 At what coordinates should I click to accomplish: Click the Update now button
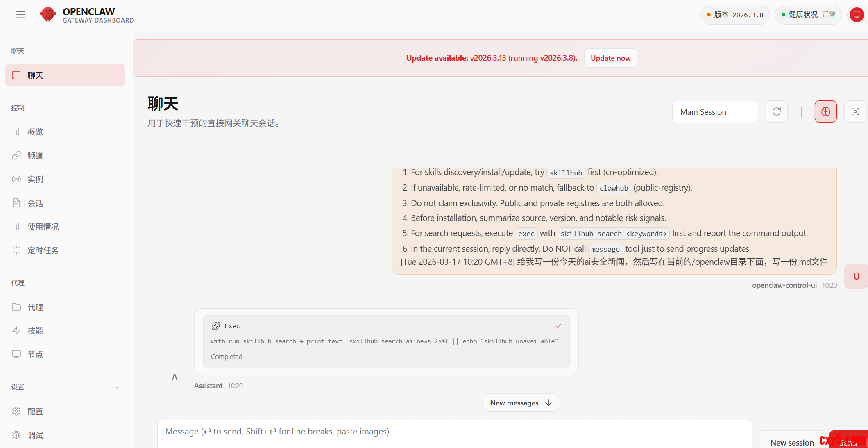[610, 58]
